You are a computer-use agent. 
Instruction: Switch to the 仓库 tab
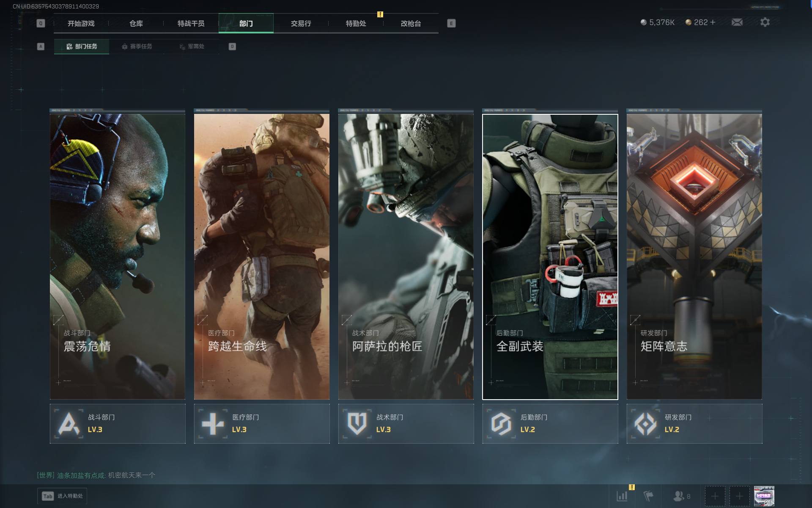[x=136, y=24]
